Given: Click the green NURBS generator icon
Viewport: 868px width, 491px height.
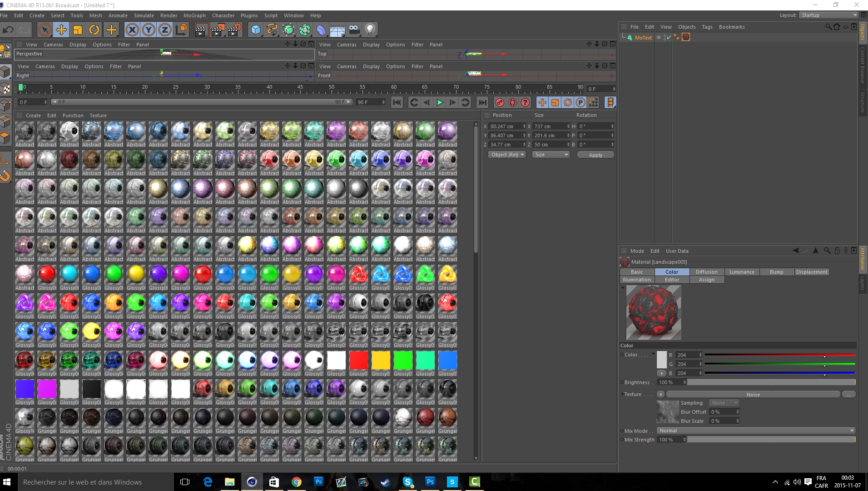Looking at the screenshot, I should point(288,30).
